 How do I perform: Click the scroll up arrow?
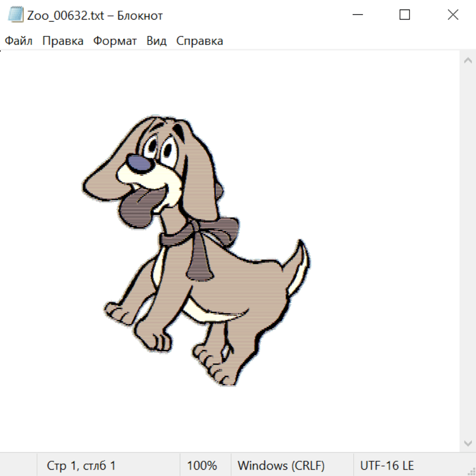click(468, 60)
